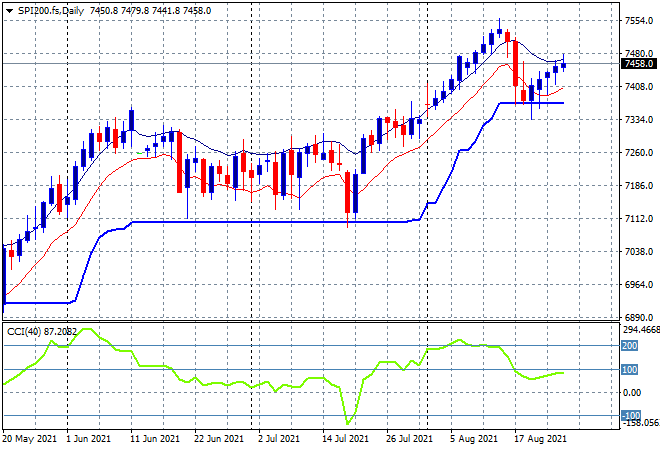
Task: Click price scale label 7408.0
Action: [639, 87]
